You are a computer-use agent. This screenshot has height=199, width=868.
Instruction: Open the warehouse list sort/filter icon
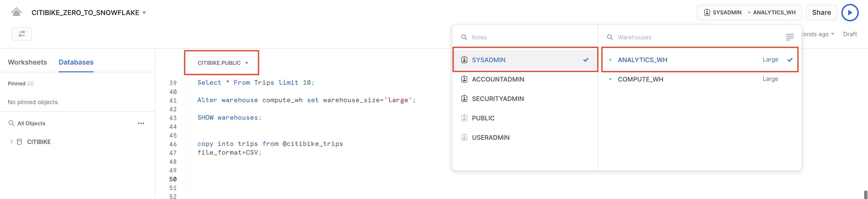point(790,37)
